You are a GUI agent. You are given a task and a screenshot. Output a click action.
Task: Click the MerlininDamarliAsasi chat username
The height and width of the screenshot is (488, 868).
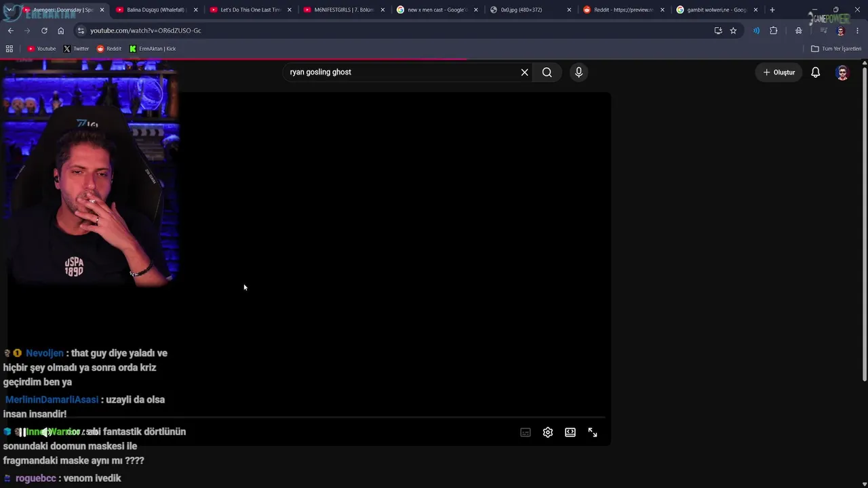coord(52,400)
